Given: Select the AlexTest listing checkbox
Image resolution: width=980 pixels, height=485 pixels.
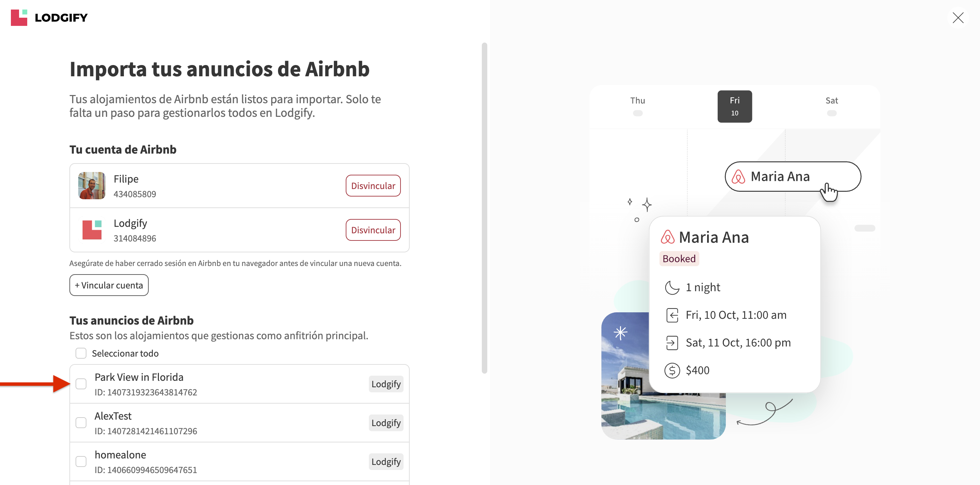Looking at the screenshot, I should pos(81,423).
